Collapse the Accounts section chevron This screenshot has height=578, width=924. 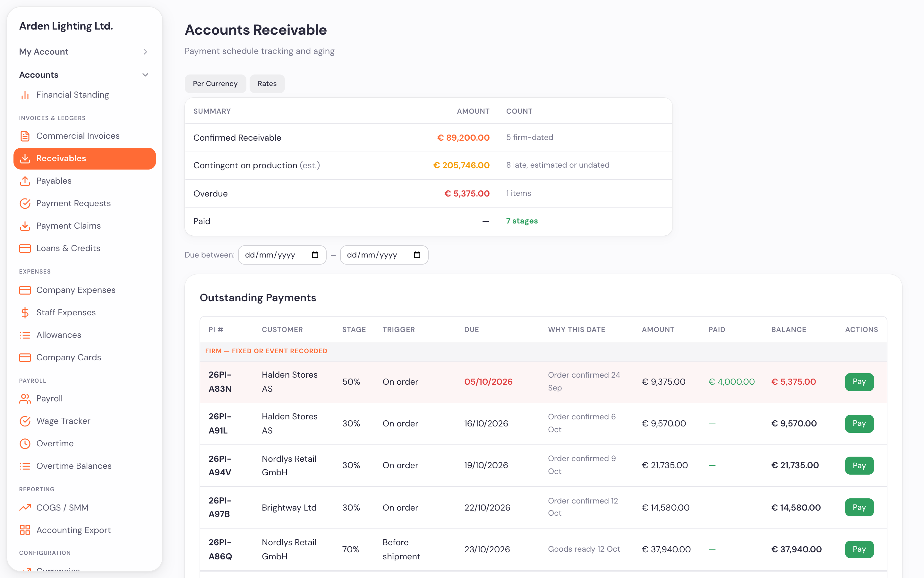pyautogui.click(x=145, y=75)
